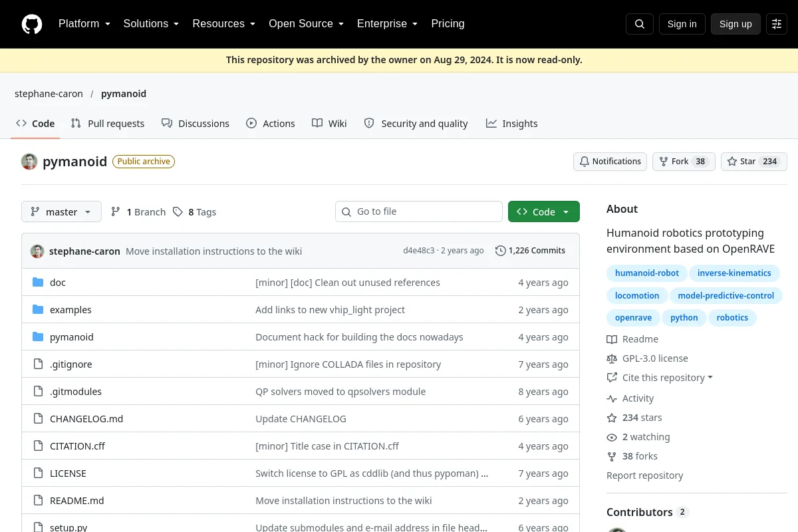
Task: Click the scales icon beside GPL-3.0 license
Action: 612,358
